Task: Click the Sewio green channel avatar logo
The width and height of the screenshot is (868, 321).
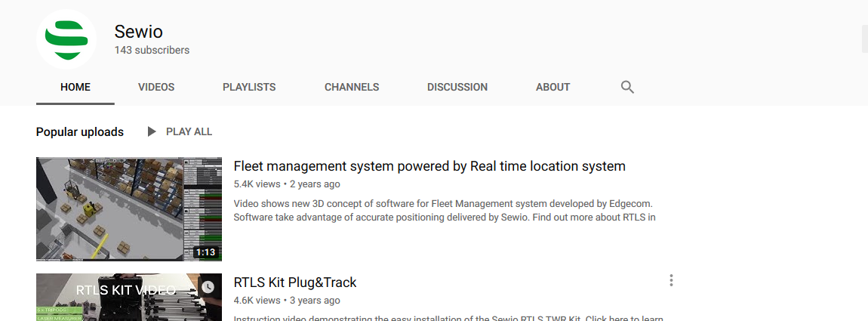Action: click(66, 39)
